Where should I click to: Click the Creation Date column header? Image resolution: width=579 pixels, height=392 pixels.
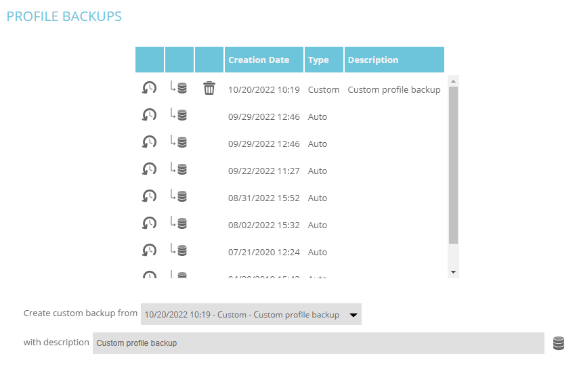click(259, 60)
